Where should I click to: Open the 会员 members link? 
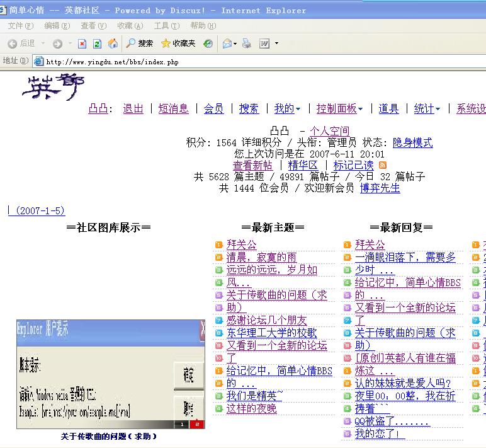(x=213, y=108)
